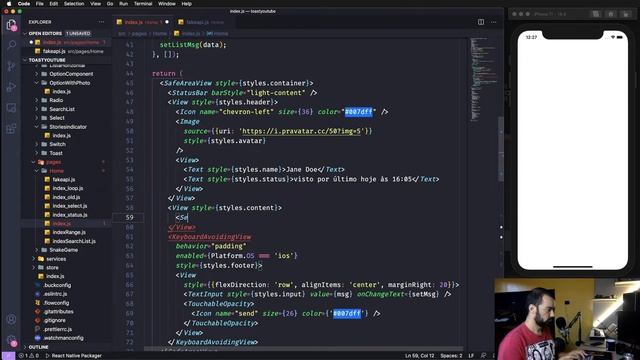Collapse the OptionWithPhoto folder
Screen dimensions: 640x360
[x=69, y=83]
